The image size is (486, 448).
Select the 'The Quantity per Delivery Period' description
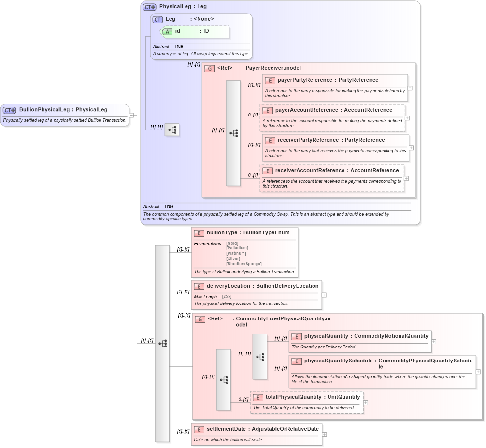click(324, 347)
